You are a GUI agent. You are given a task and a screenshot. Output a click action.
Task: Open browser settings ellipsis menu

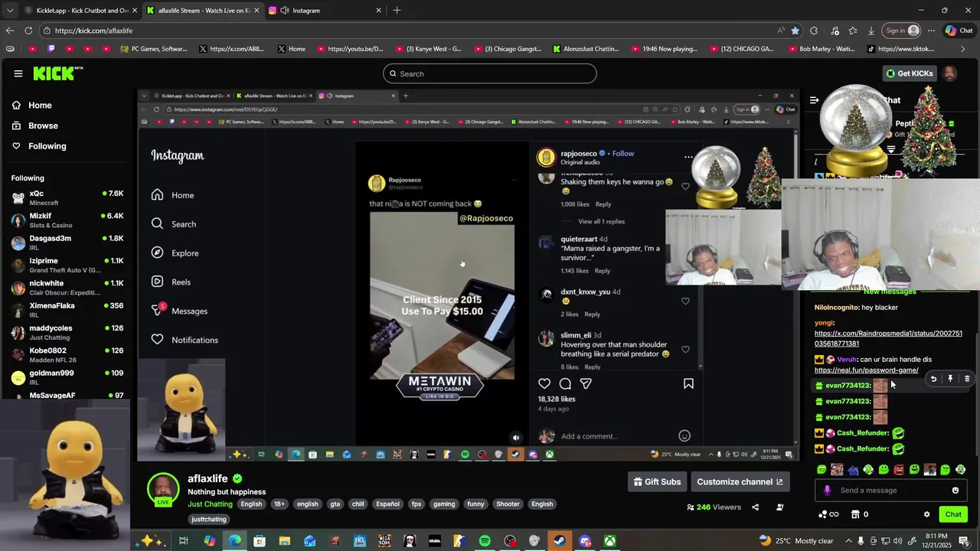931,31
